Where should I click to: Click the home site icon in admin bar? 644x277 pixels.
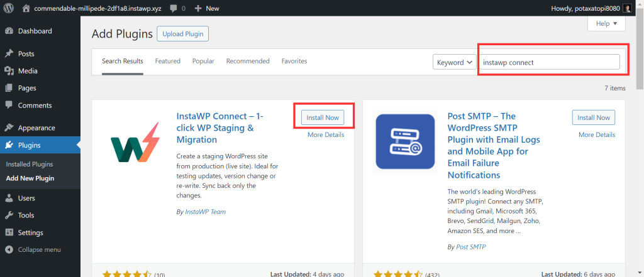(x=26, y=8)
